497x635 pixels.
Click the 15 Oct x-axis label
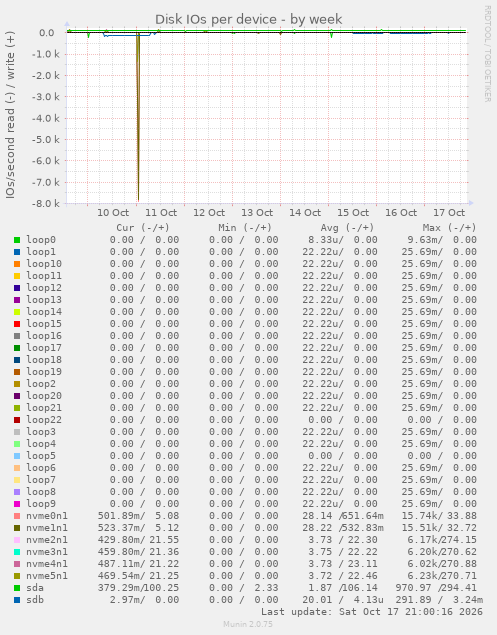353,213
